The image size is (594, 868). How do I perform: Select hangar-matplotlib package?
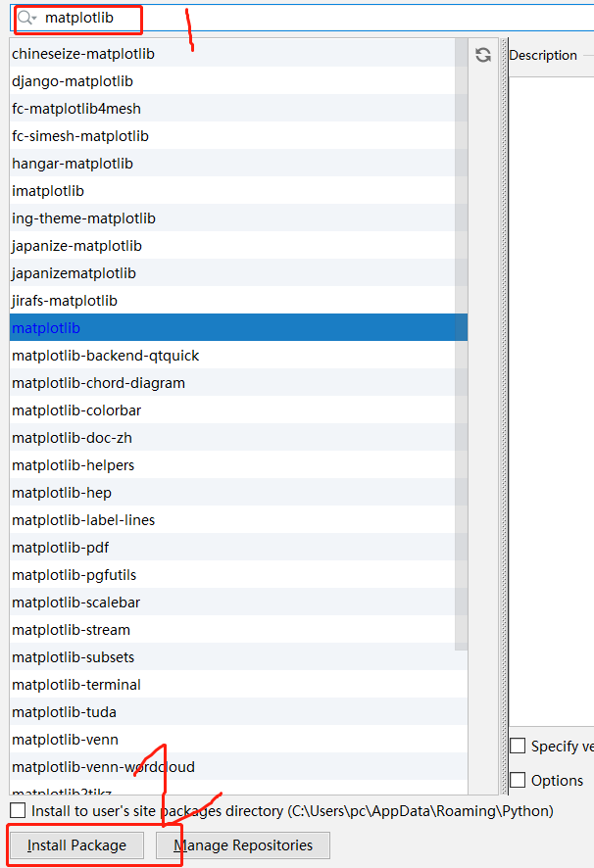(238, 164)
